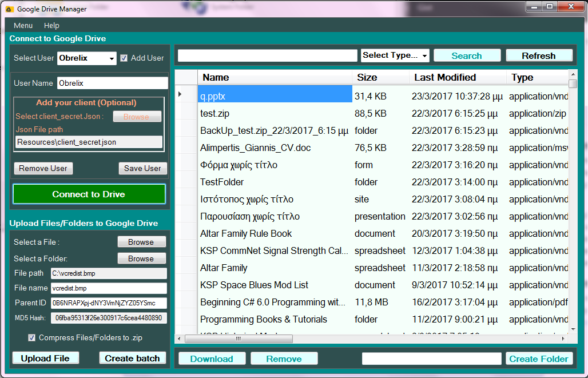Screen dimensions: 588x378
Task: Click Browse next to Select a Folder
Action: tap(141, 258)
